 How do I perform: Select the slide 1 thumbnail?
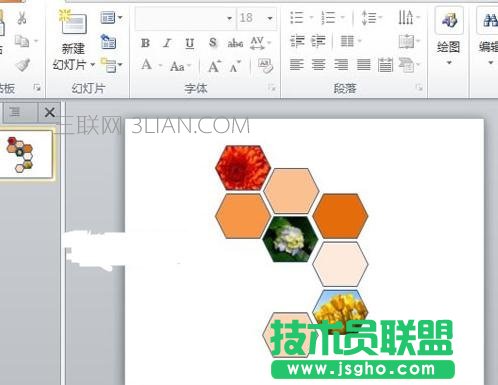(26, 154)
